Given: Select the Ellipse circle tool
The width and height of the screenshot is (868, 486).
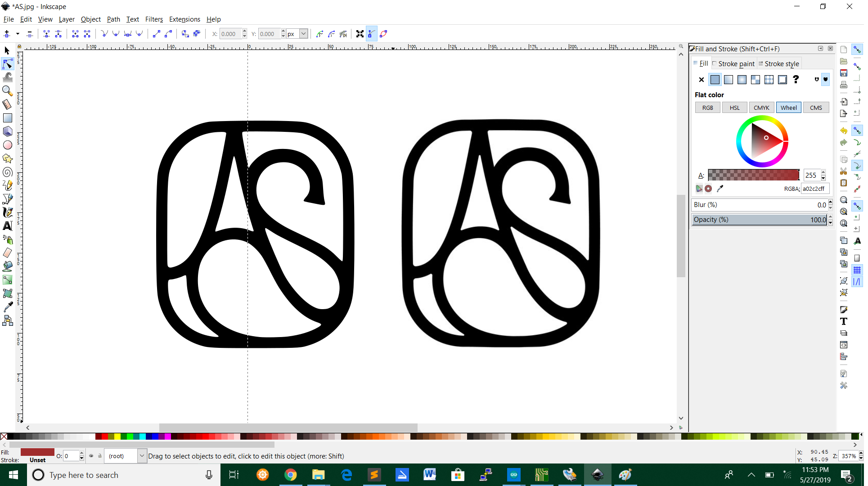Looking at the screenshot, I should tap(7, 145).
